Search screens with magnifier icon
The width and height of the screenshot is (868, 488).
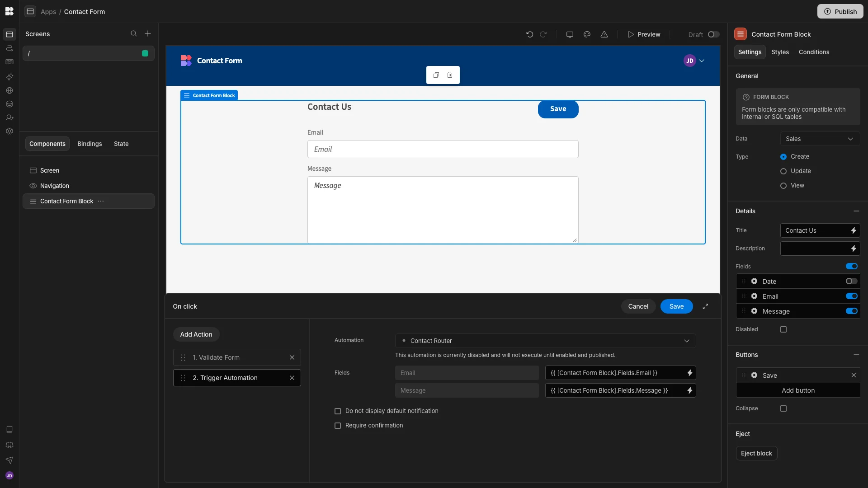pyautogui.click(x=134, y=34)
